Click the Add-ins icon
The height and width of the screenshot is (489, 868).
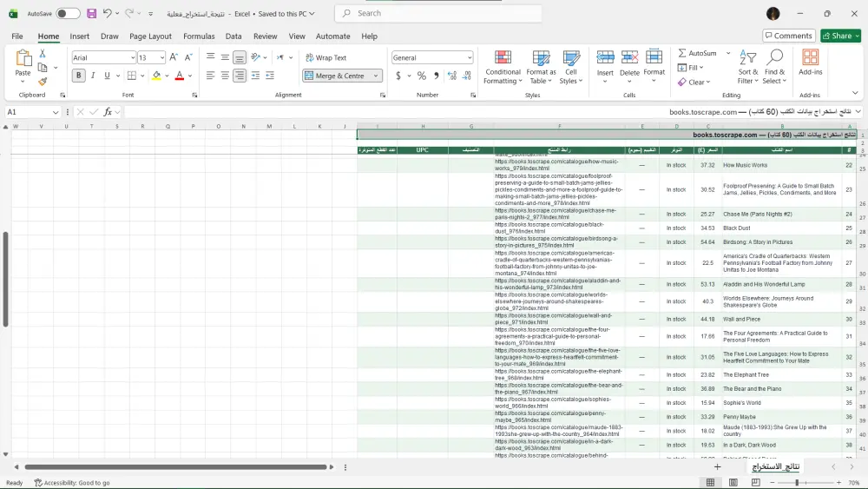(811, 57)
